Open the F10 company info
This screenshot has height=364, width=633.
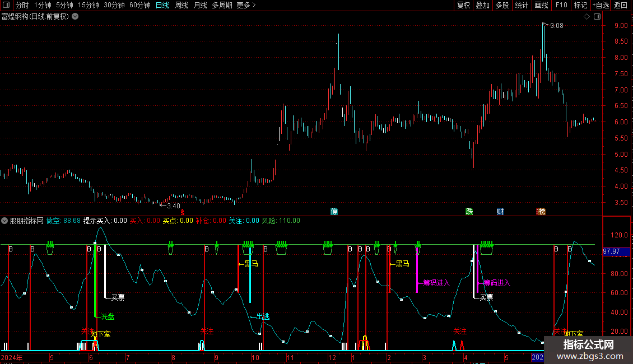561,5
